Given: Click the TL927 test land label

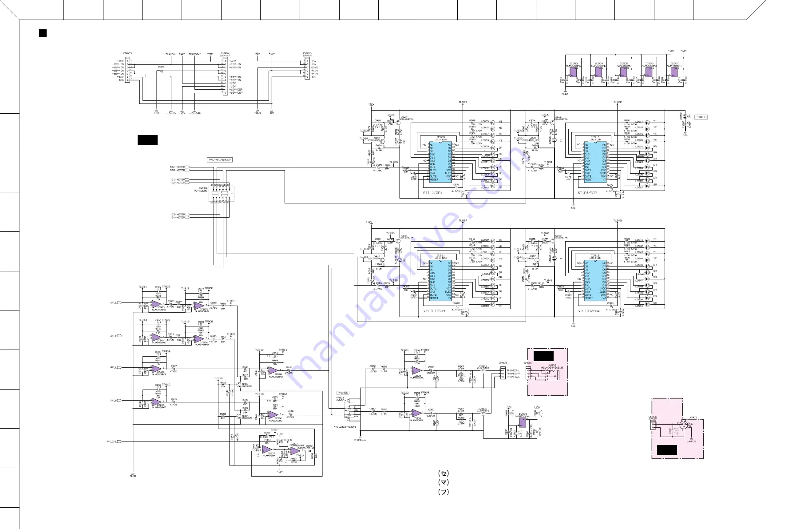Looking at the screenshot, I should [x=463, y=102].
